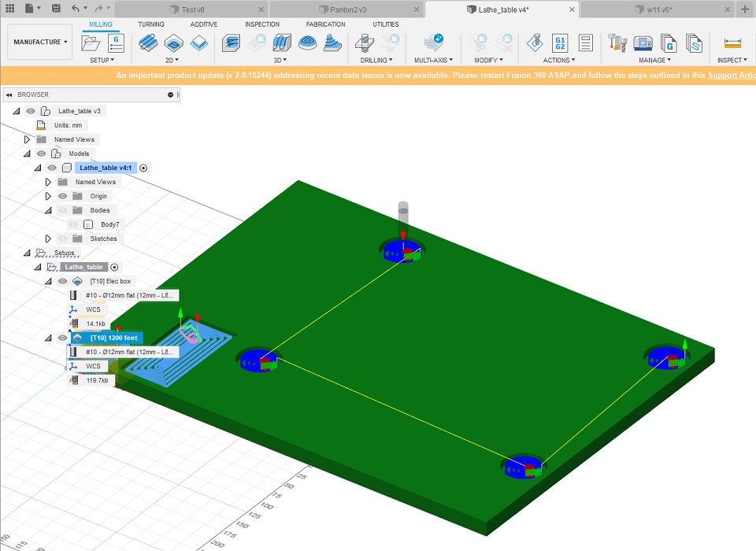Select the 2D Adaptive Clearing tool

[x=148, y=43]
